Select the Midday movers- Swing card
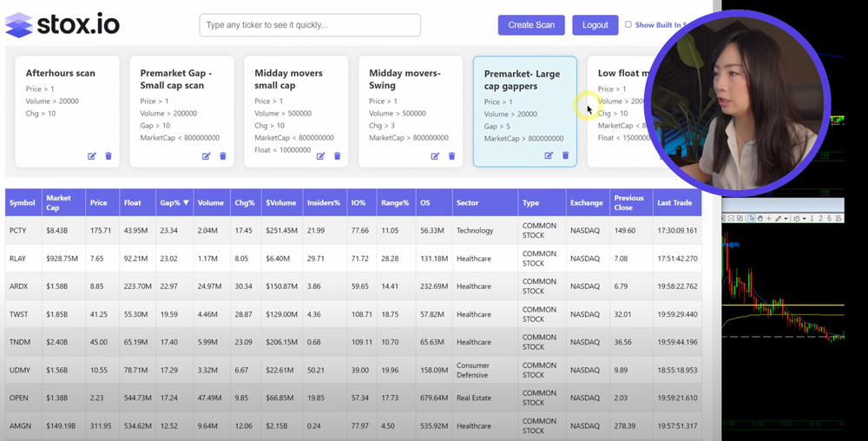This screenshot has height=441, width=868. pos(411,111)
